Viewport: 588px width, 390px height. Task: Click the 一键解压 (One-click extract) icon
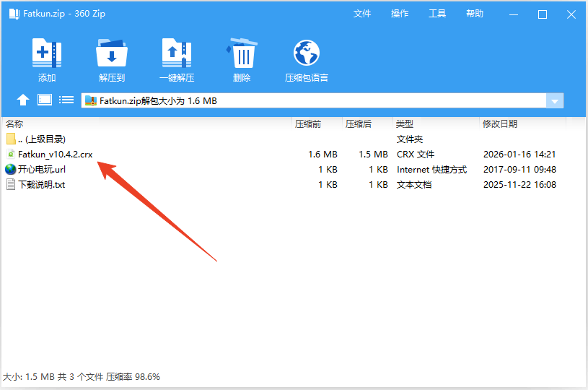click(177, 54)
